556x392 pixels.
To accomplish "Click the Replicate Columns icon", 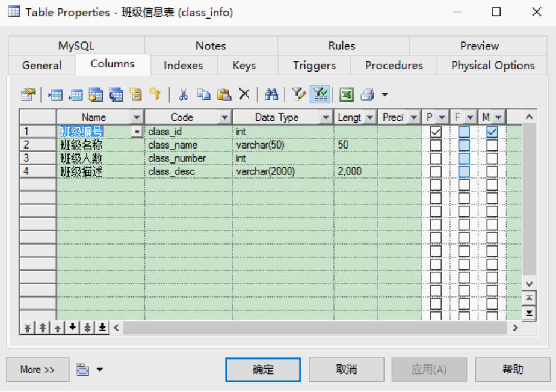I will [x=116, y=94].
